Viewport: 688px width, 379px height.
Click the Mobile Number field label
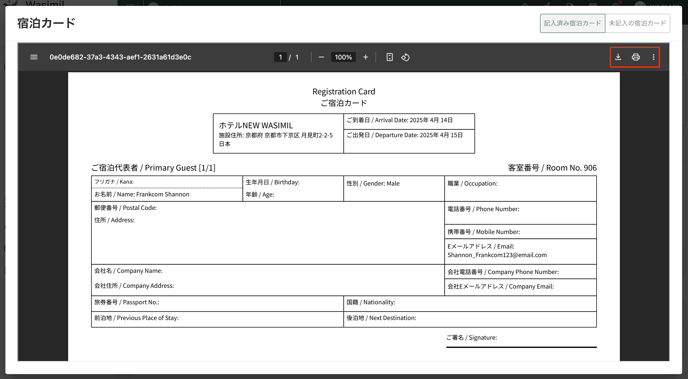coord(484,232)
